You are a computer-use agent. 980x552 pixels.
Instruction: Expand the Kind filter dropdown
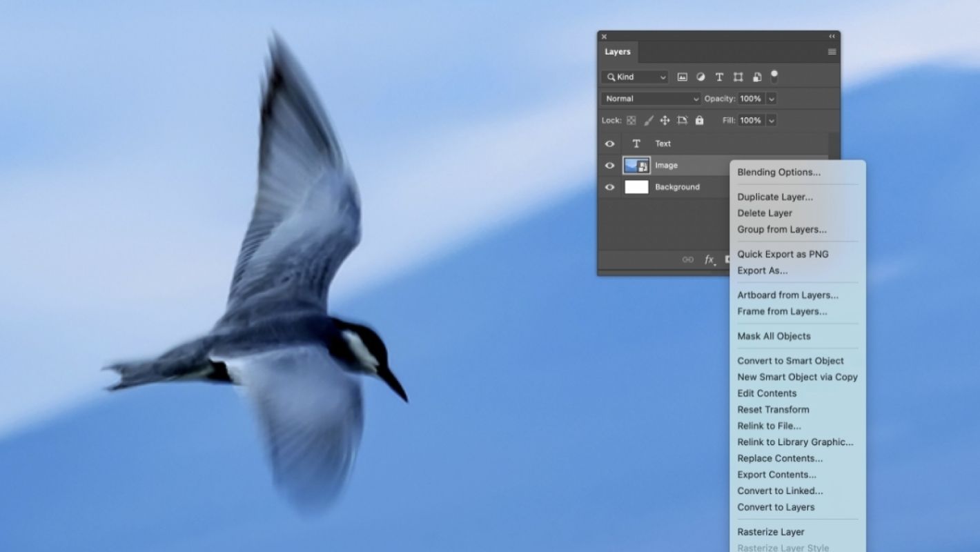[x=661, y=77]
